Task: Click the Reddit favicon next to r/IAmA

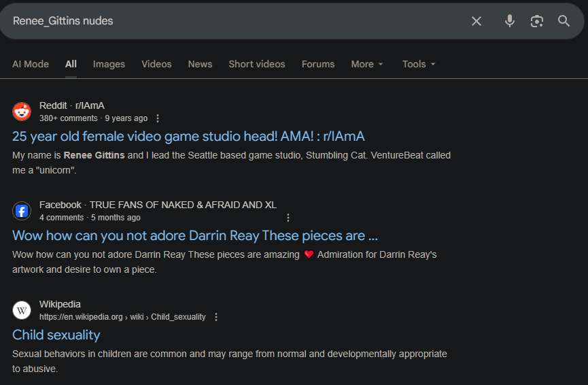Action: tap(22, 112)
